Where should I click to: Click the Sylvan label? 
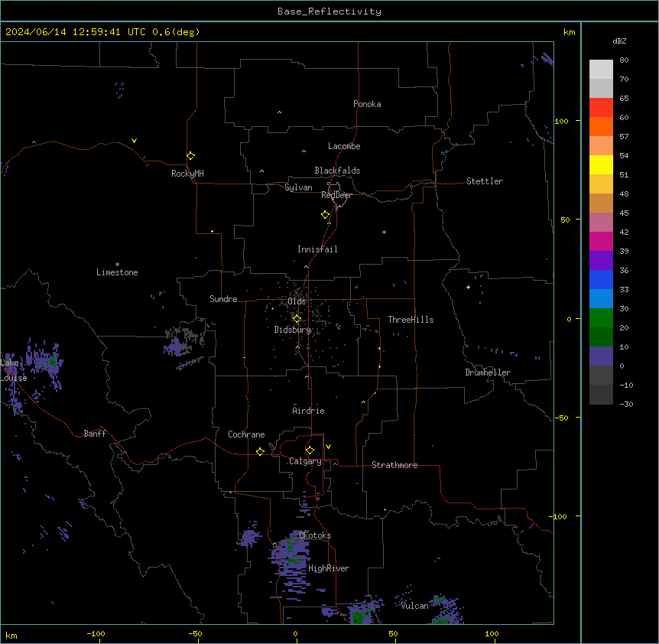click(x=298, y=187)
